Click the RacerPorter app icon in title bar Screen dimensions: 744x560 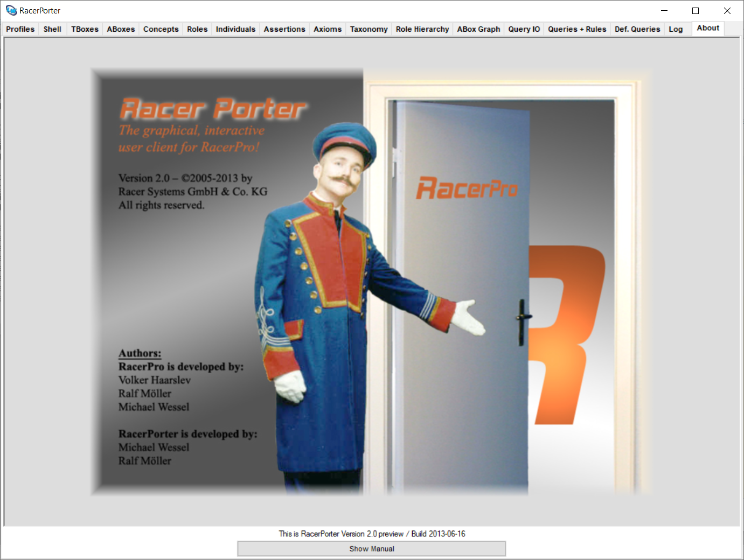[11, 10]
